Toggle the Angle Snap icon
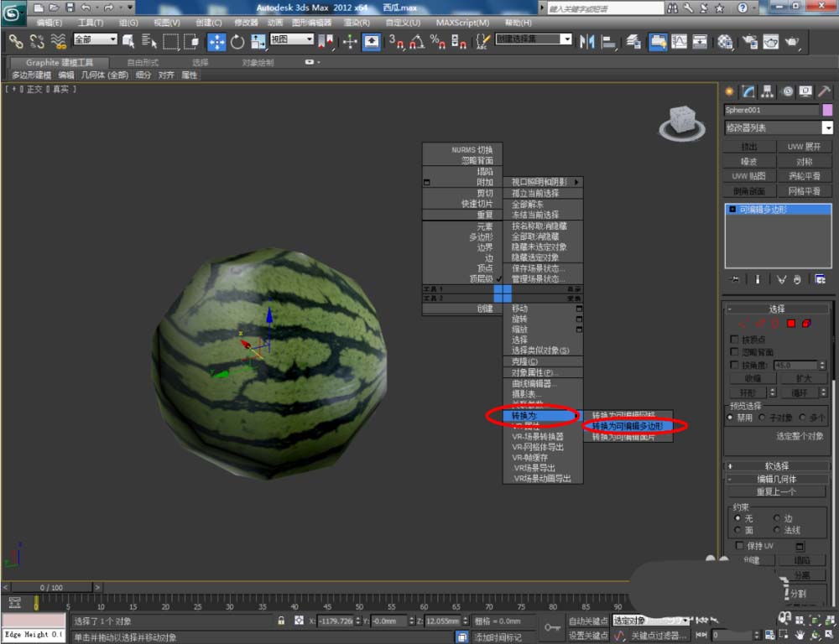This screenshot has width=839, height=644. 417,42
